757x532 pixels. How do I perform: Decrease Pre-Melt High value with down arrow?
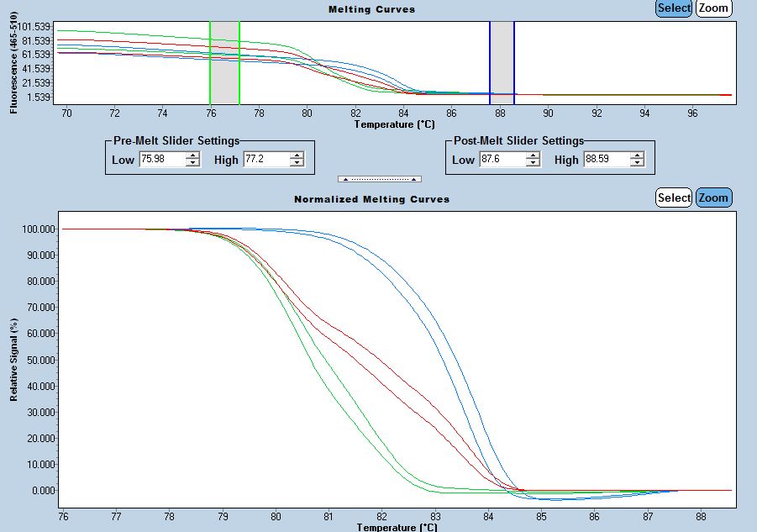pos(296,163)
